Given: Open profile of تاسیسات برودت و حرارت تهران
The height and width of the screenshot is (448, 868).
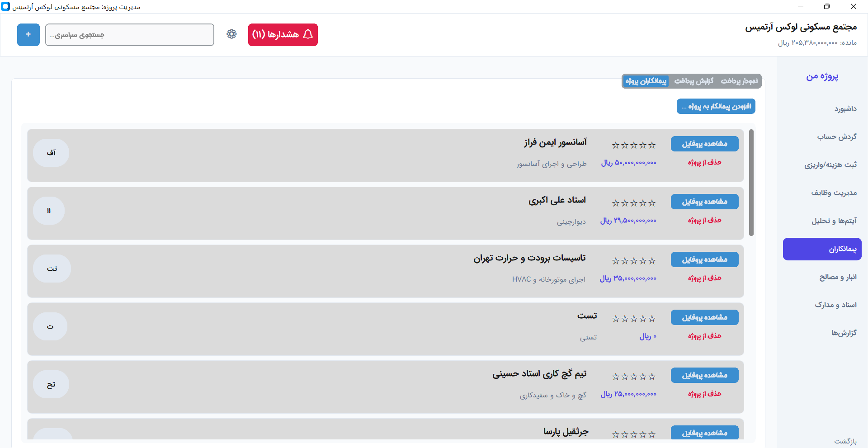Looking at the screenshot, I should click(704, 259).
